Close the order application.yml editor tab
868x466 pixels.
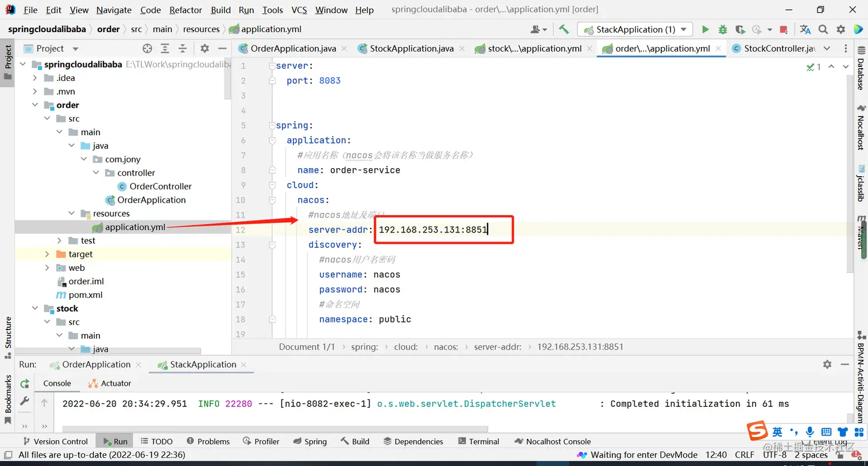(718, 49)
